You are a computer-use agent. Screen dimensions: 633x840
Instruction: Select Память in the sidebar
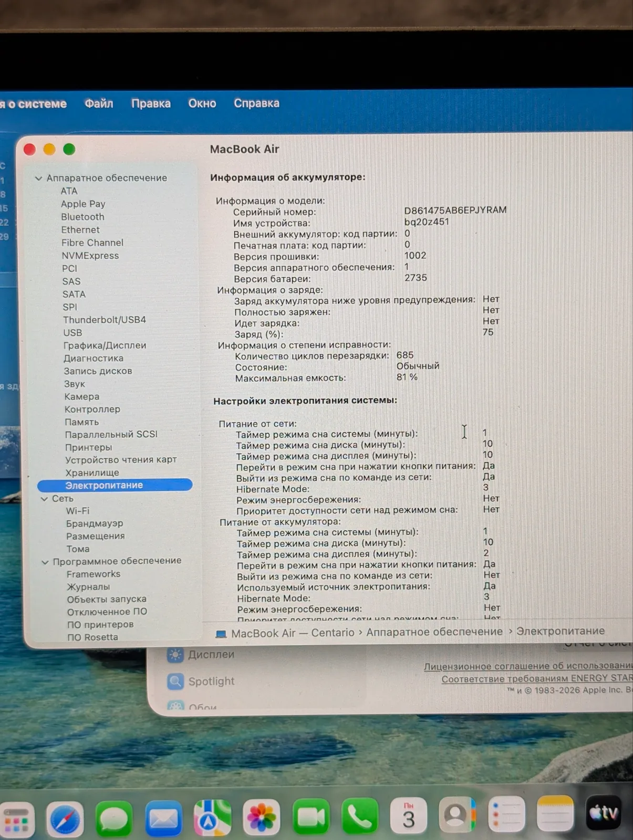point(81,422)
